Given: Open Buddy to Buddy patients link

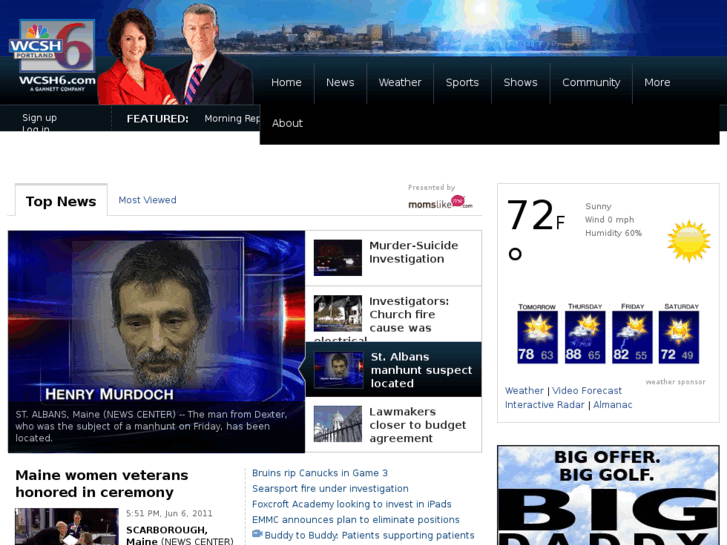Looking at the screenshot, I should [370, 535].
